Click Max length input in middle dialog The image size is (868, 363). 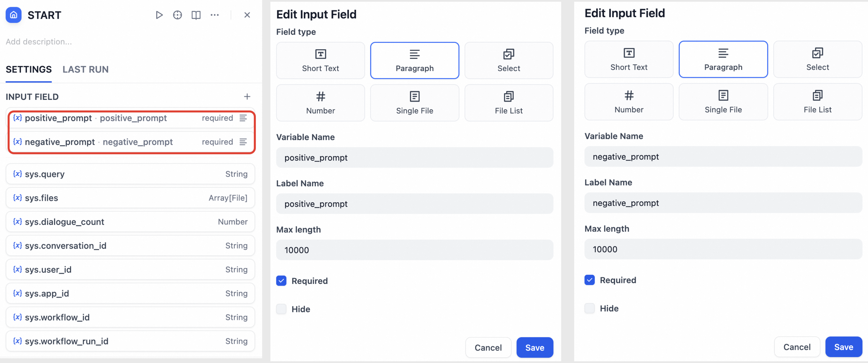click(414, 250)
